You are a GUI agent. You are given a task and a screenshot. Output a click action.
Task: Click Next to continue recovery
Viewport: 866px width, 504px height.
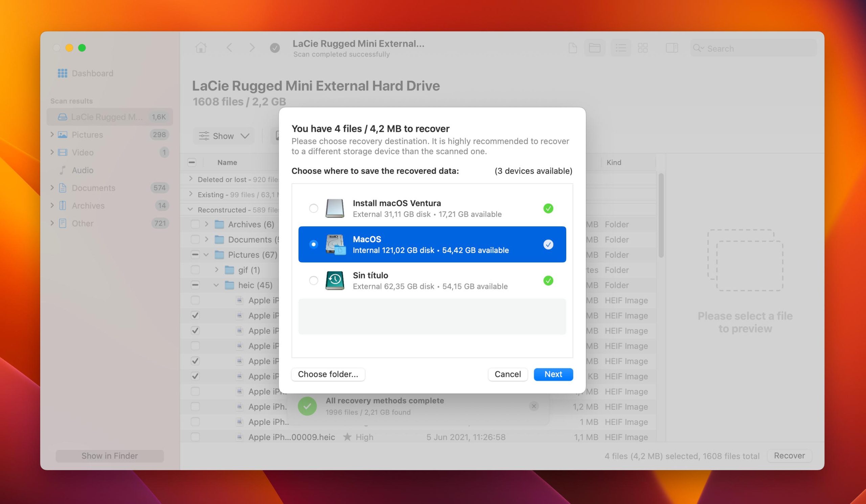[553, 374]
